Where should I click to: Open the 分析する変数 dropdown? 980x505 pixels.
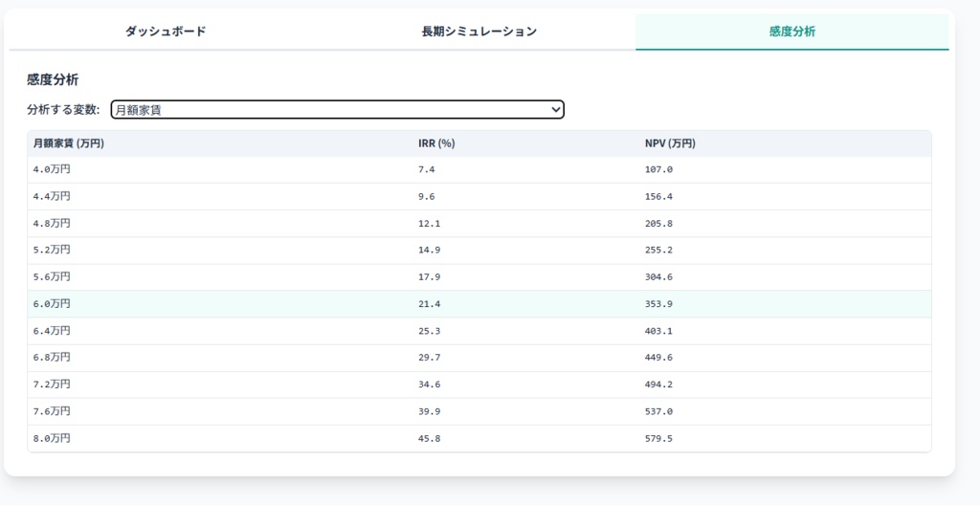coord(337,110)
